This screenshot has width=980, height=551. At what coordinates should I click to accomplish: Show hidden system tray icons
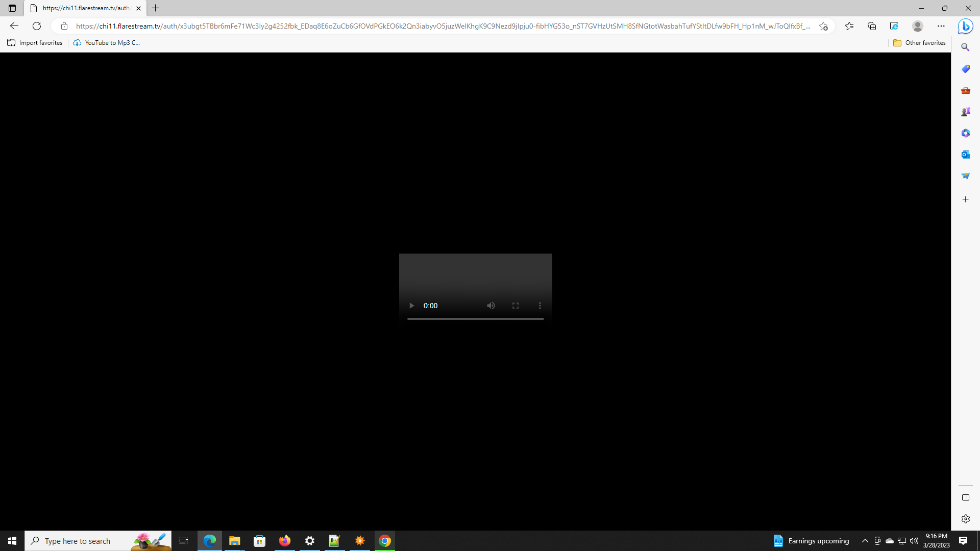(865, 541)
